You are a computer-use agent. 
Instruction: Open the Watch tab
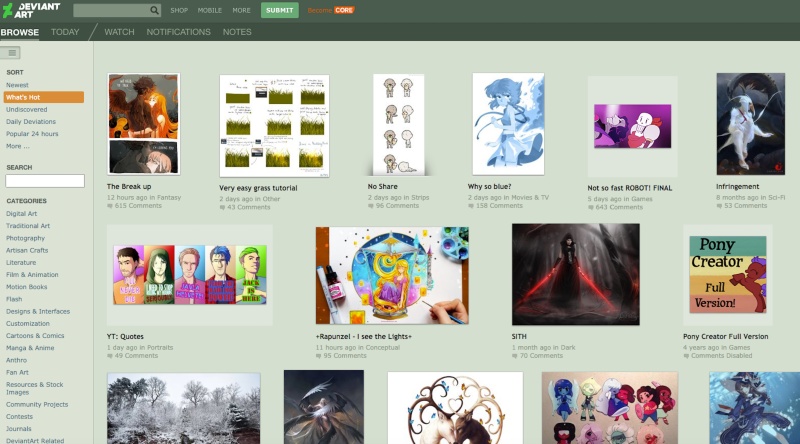pyautogui.click(x=119, y=32)
